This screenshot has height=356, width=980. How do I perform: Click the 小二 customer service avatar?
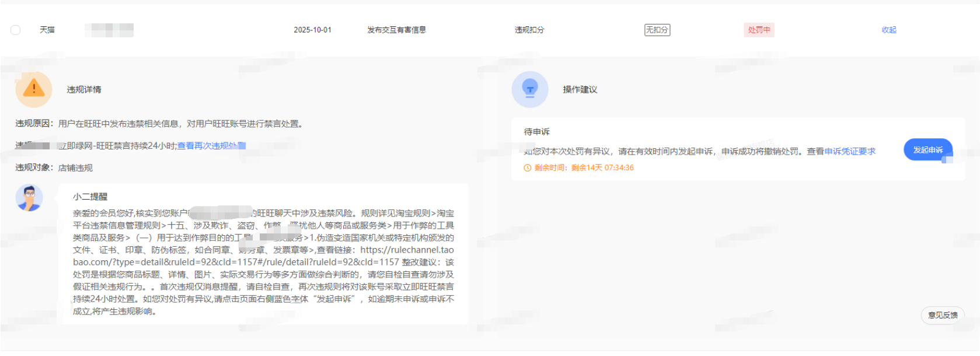click(29, 198)
